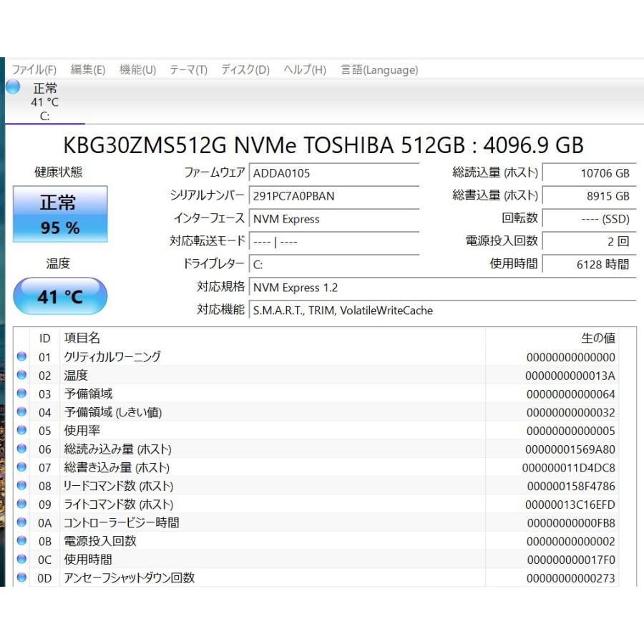Click the 41 °C temperature button
This screenshot has height=644, width=644.
pyautogui.click(x=60, y=296)
